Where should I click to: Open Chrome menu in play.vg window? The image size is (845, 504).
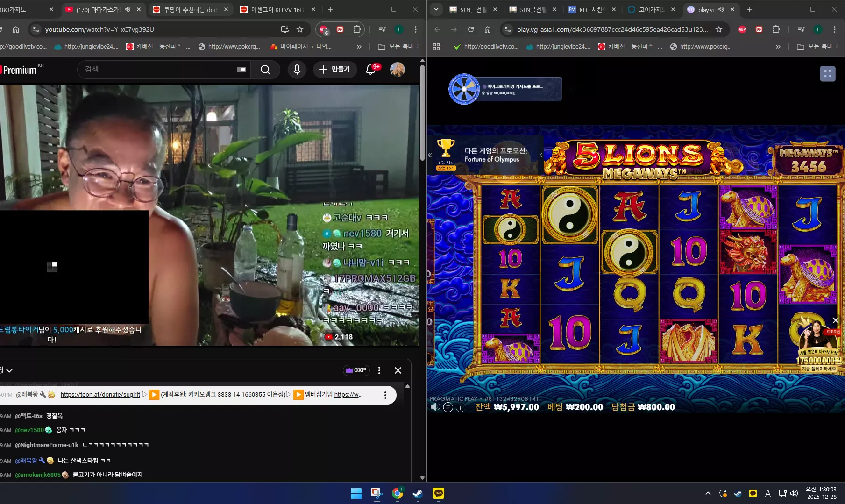(835, 29)
